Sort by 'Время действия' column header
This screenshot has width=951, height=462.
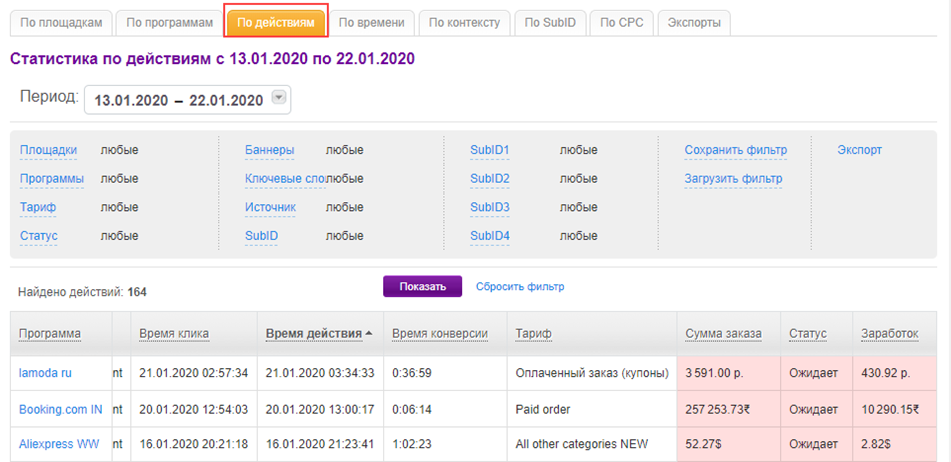314,334
